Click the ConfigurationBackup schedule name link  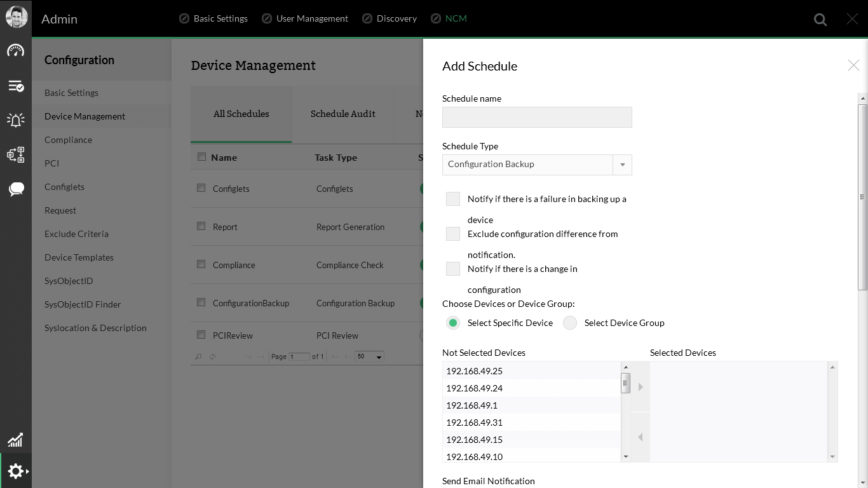pos(250,303)
